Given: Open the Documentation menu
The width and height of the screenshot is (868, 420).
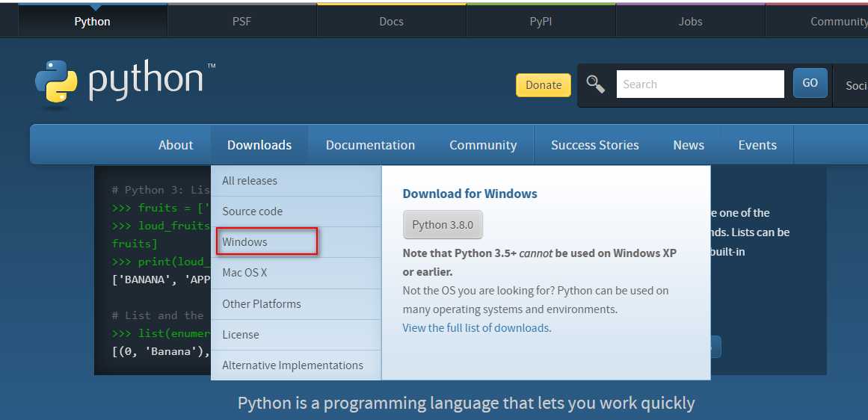Looking at the screenshot, I should click(x=370, y=145).
